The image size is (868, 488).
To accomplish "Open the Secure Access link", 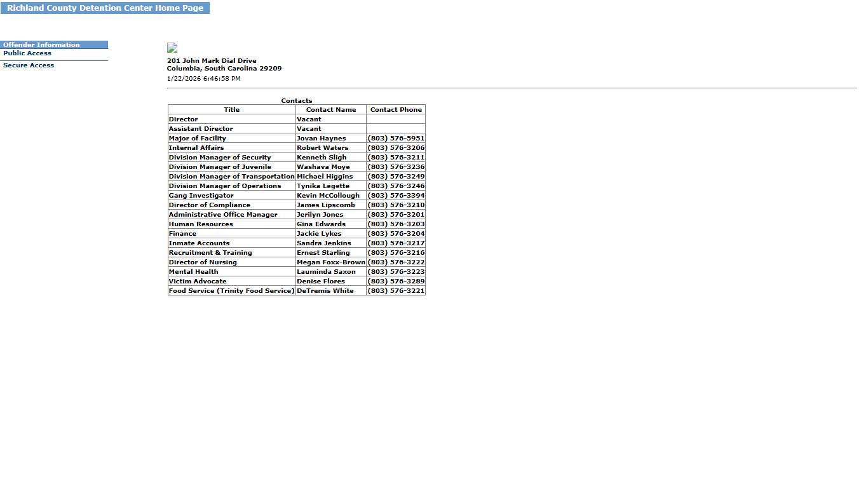I will pos(29,65).
